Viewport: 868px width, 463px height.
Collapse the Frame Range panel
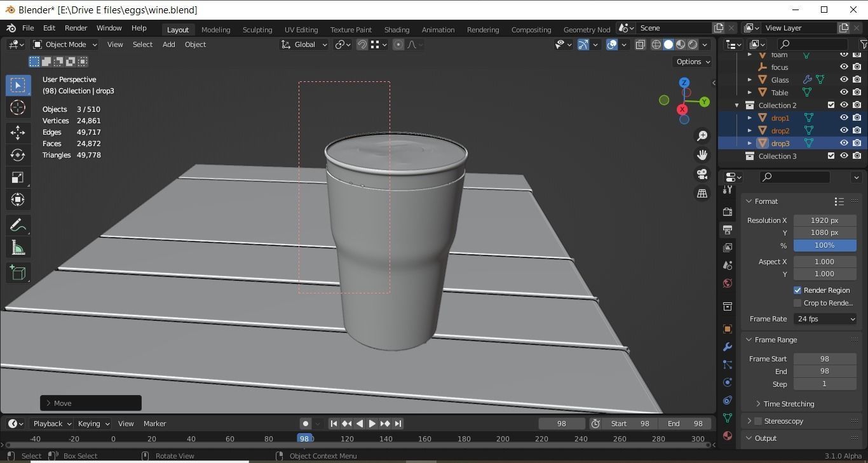pos(749,340)
